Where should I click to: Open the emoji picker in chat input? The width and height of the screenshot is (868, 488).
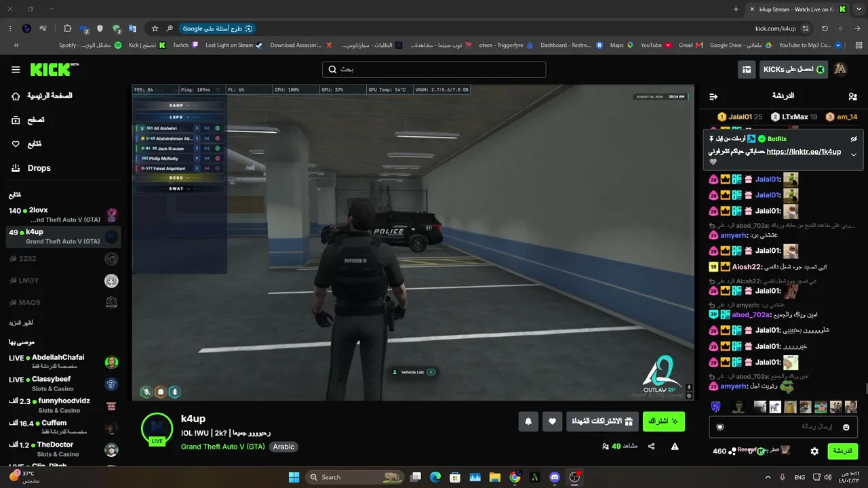click(846, 427)
